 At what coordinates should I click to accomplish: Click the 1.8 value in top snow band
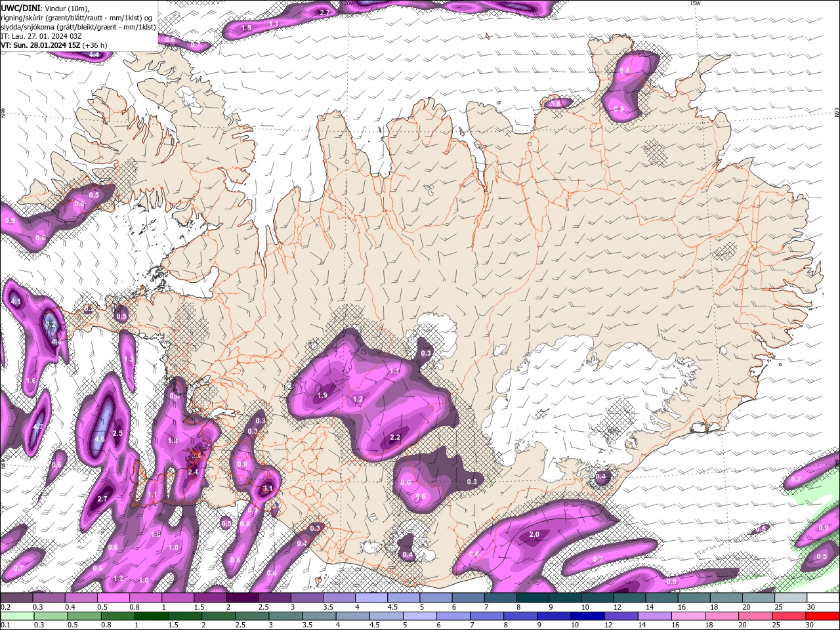click(246, 28)
